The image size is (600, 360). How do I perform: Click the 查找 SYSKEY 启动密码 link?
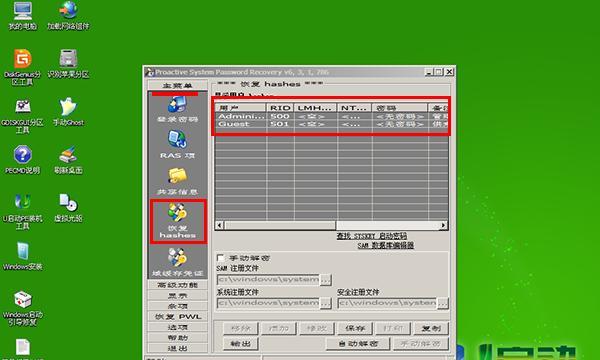[372, 236]
